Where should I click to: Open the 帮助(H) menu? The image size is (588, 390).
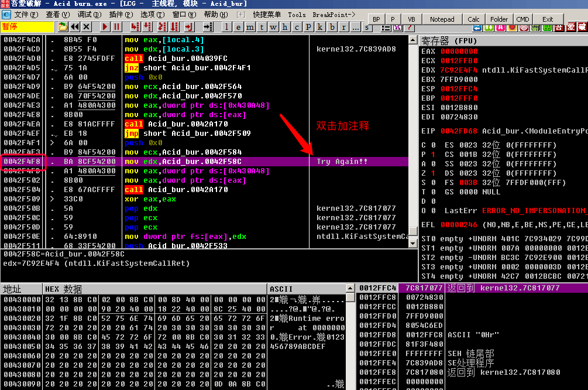(x=216, y=15)
